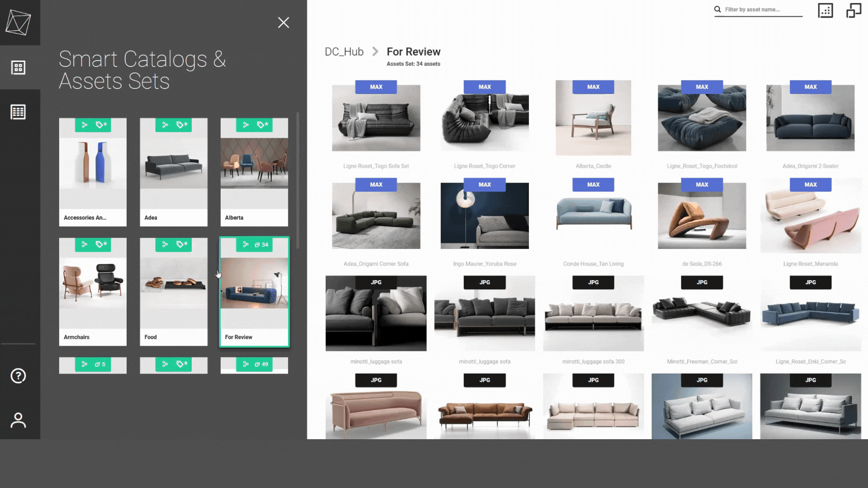Click JPG badge on minotti_luggage sofa 300

[593, 282]
